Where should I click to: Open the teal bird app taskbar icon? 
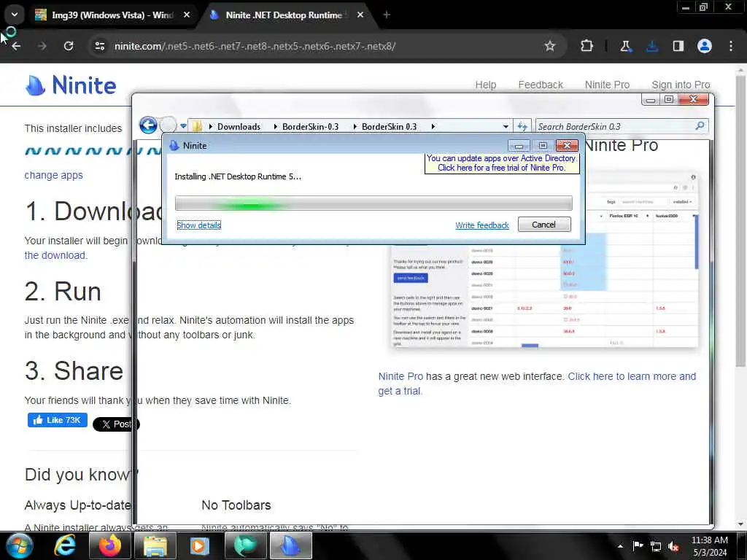(x=245, y=545)
